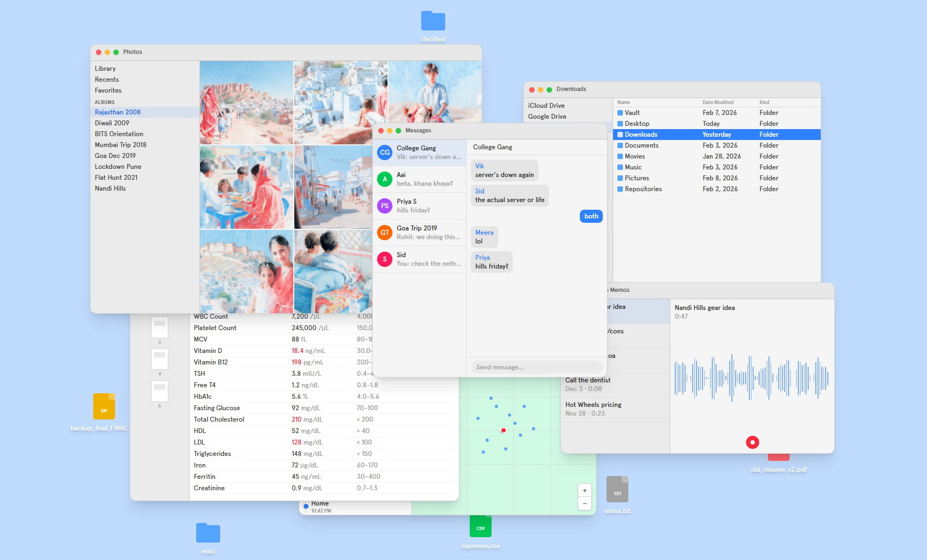Select the Diwali 2009 album
This screenshot has width=927, height=560.
[112, 123]
